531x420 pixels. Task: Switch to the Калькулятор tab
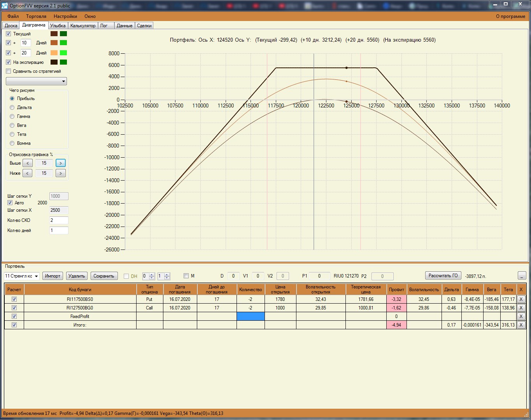(83, 26)
